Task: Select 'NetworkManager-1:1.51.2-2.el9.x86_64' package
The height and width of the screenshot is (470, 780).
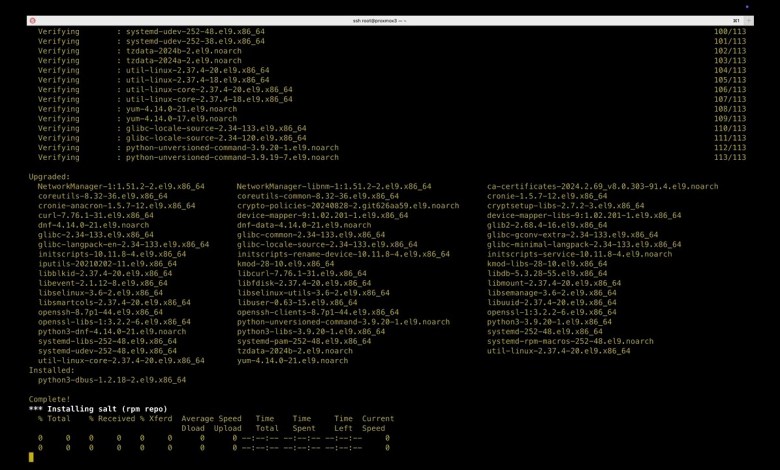Action: click(121, 187)
